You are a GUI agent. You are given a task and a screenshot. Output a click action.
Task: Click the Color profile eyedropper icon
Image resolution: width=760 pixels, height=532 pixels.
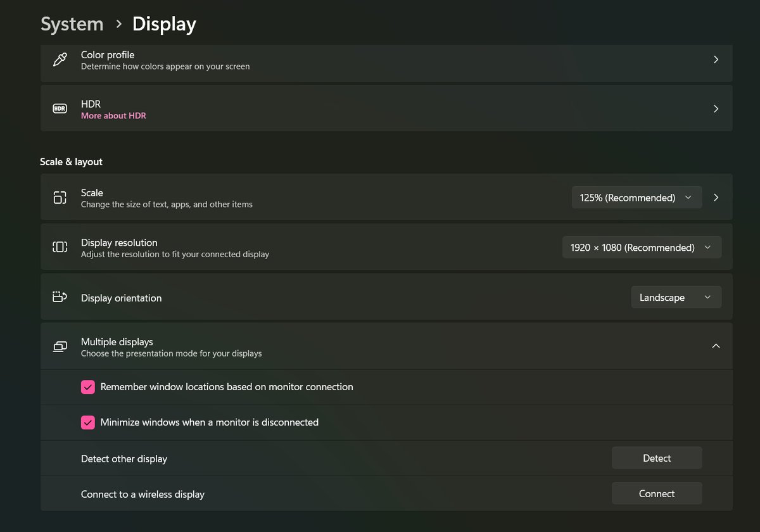60,60
